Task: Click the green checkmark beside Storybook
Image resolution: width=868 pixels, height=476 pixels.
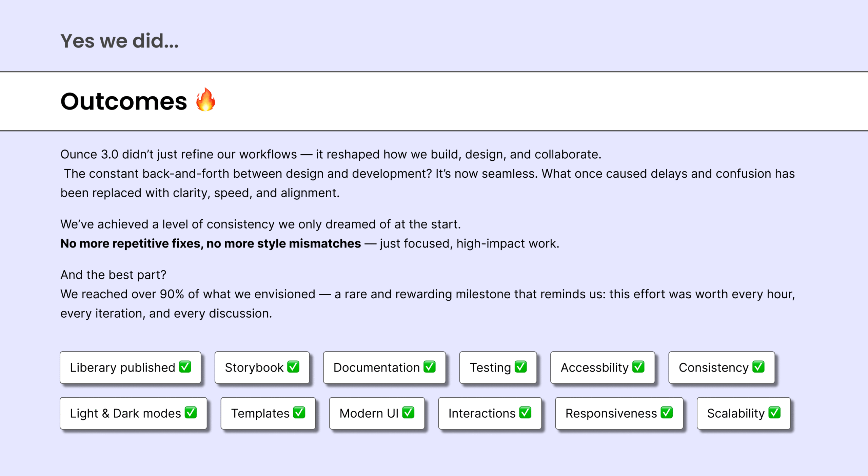Action: [293, 366]
